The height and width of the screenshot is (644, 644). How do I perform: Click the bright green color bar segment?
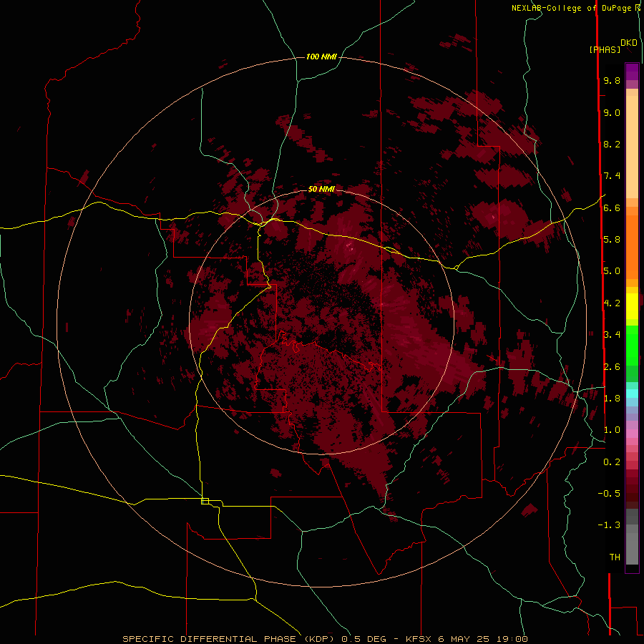click(x=632, y=346)
